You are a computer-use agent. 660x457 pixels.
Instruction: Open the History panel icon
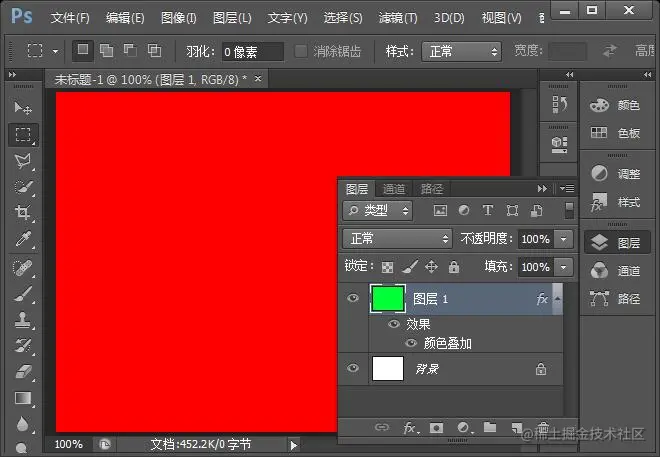[x=559, y=104]
